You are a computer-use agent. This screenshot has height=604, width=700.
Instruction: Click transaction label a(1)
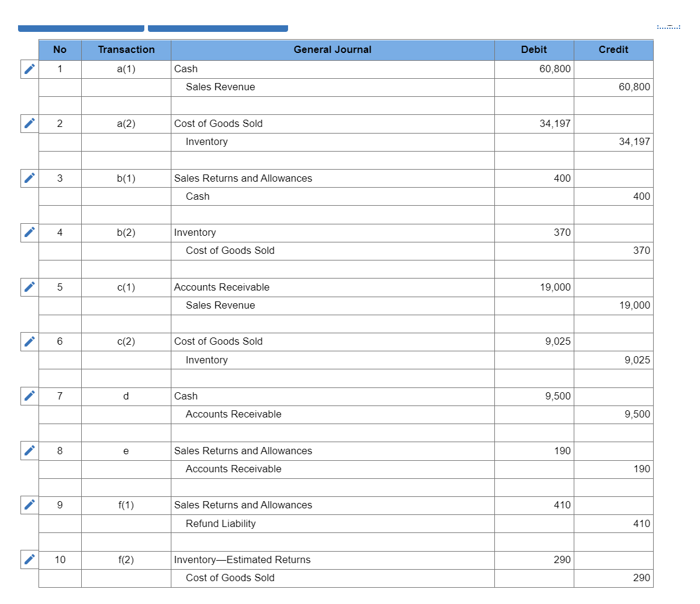(x=126, y=69)
